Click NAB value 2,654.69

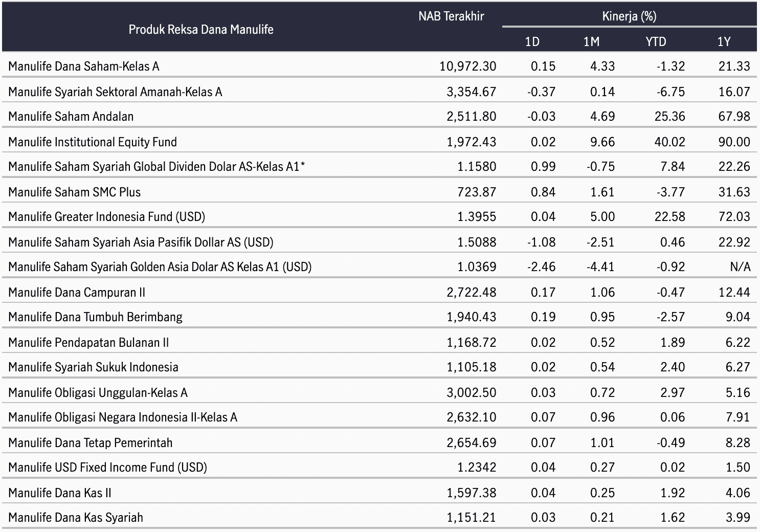pyautogui.click(x=472, y=442)
